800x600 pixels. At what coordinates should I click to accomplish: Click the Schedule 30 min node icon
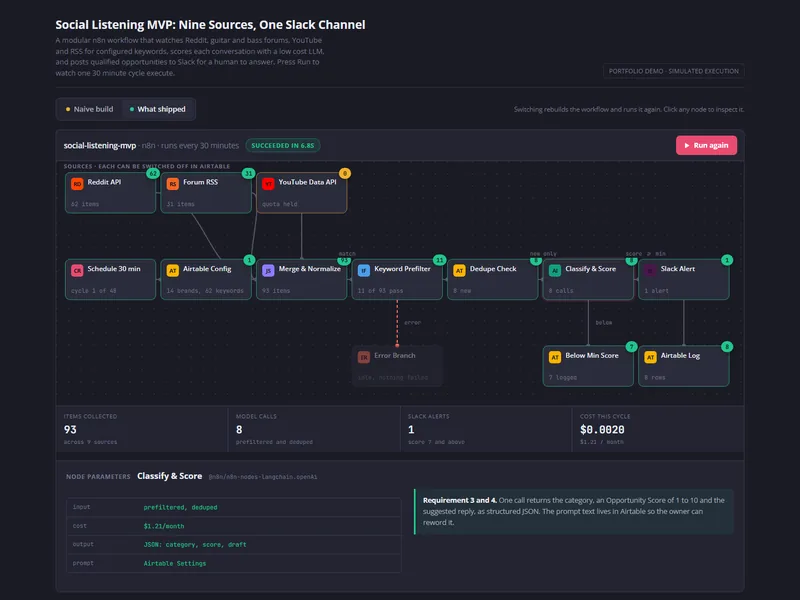pos(77,270)
